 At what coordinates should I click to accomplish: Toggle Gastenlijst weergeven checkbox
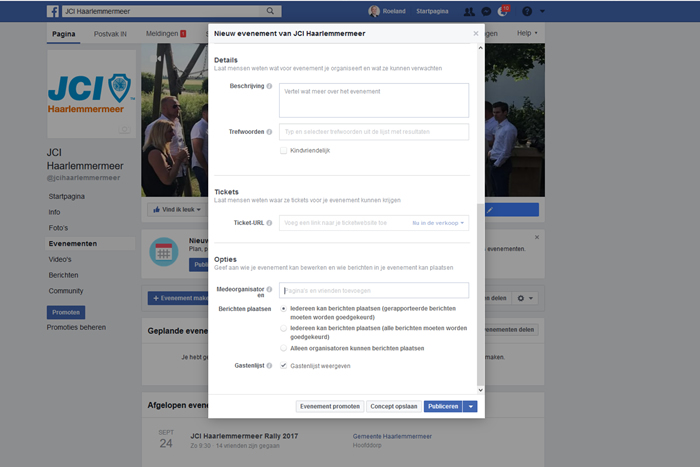(283, 366)
